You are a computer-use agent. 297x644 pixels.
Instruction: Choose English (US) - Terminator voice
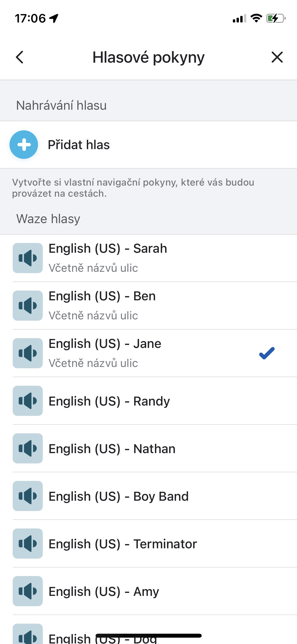(x=123, y=544)
